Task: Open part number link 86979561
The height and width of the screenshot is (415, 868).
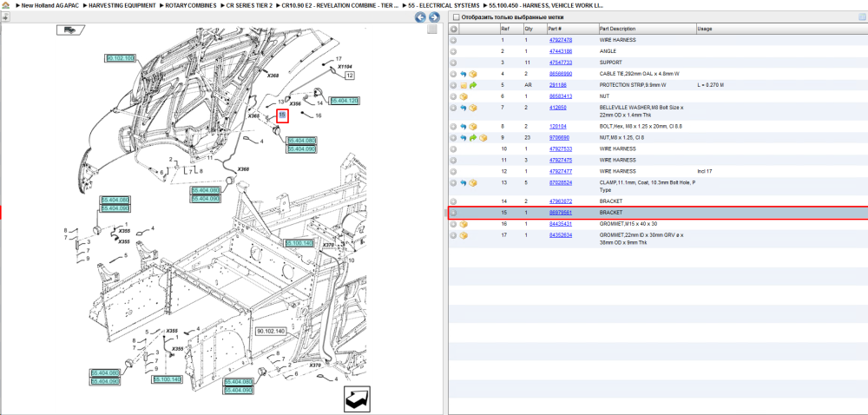Action: [560, 213]
